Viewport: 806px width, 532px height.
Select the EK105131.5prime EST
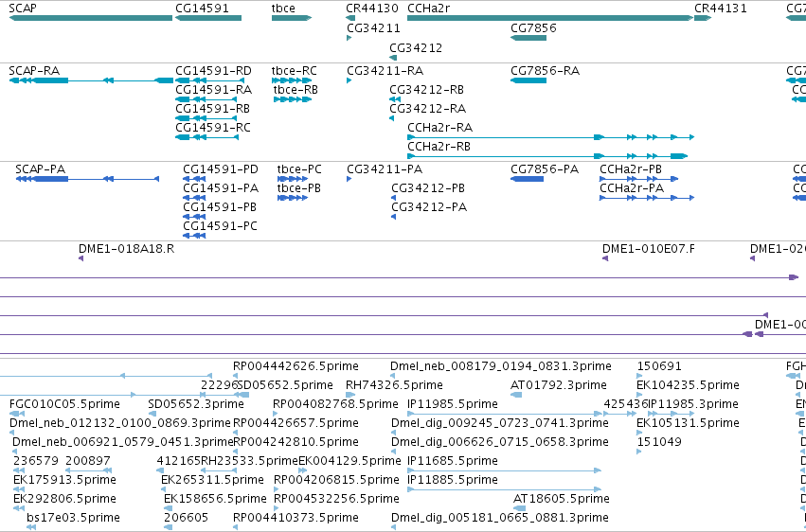click(x=639, y=433)
